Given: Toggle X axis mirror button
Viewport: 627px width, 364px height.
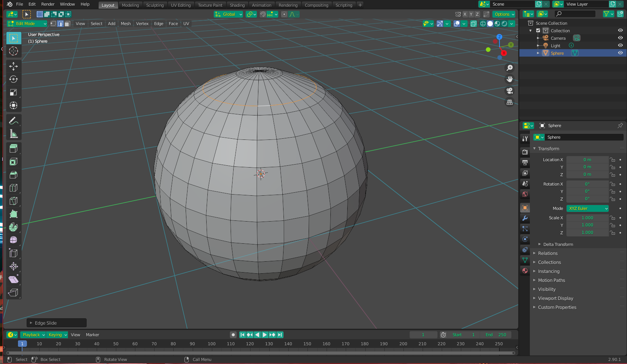Looking at the screenshot, I should [465, 14].
